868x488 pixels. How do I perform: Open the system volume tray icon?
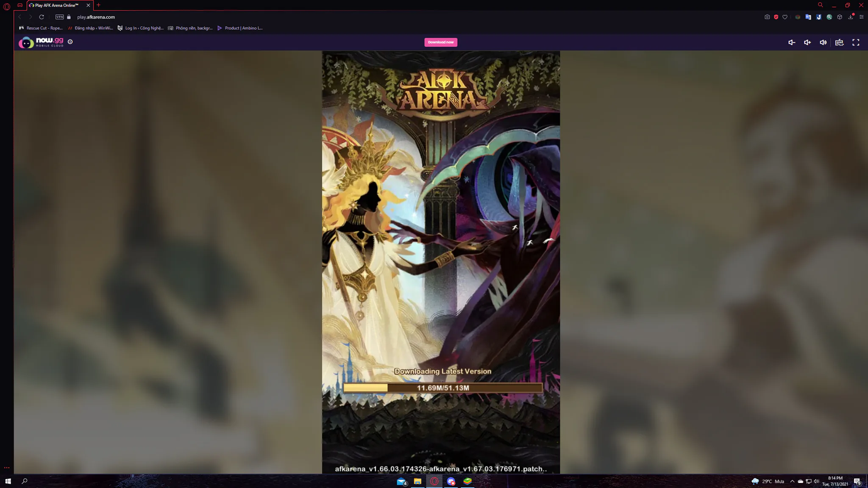coord(816,481)
